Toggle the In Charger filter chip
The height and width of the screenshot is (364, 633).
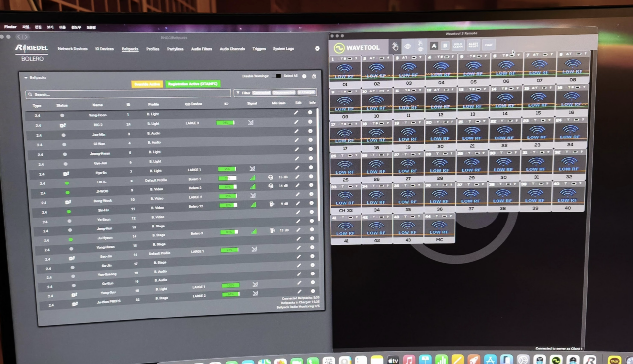click(x=306, y=93)
